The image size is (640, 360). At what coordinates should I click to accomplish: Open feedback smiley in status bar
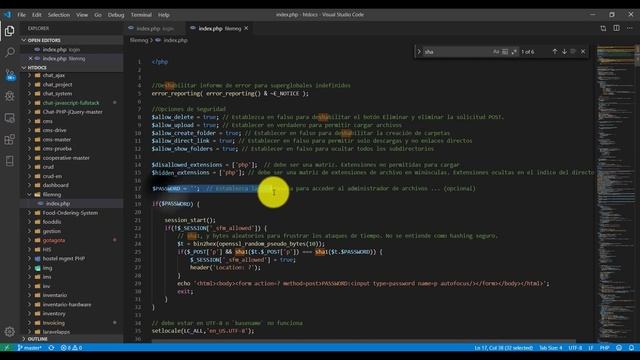[x=619, y=348]
